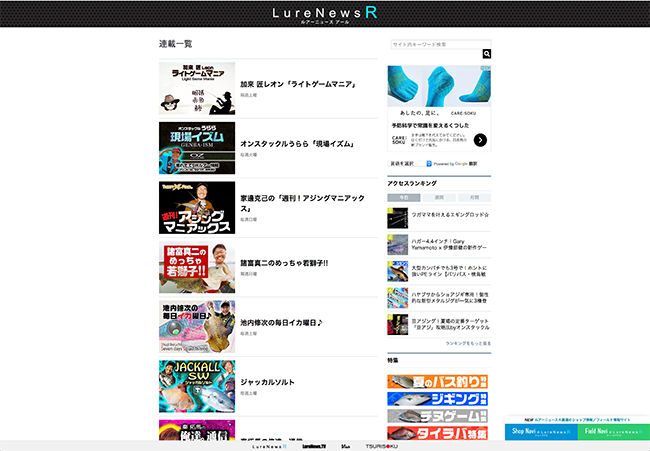Click the めっちゃ若獅子!! thumbnail image
Image resolution: width=650 pixels, height=451 pixels.
pyautogui.click(x=197, y=267)
